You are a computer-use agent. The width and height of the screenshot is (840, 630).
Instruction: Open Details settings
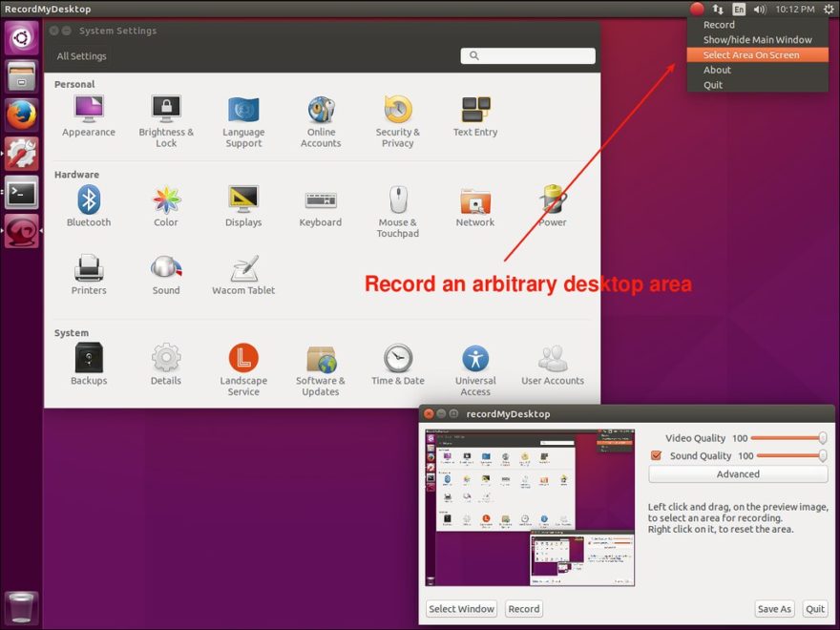(166, 365)
